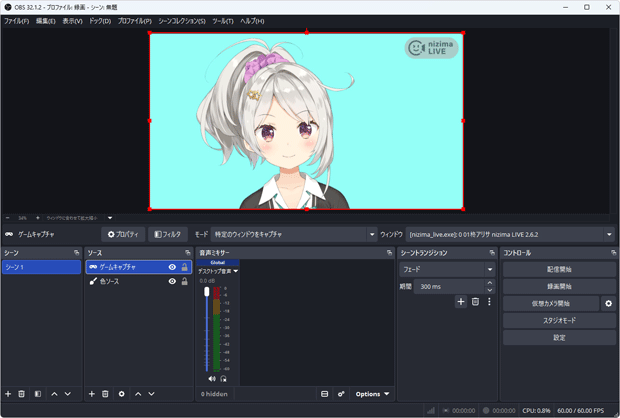Open the 編集(E) menu
Screen dimensions: 620x418
click(x=46, y=21)
